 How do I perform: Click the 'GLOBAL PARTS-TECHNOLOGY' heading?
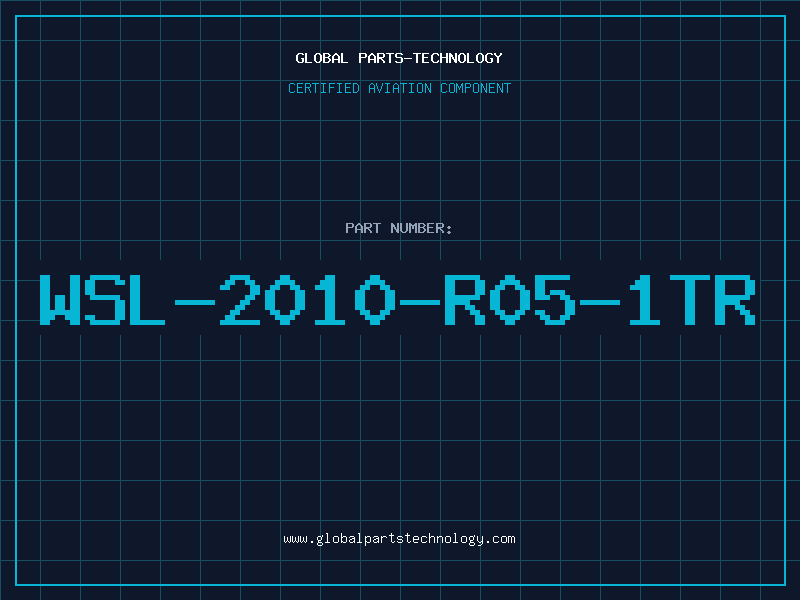[399, 58]
